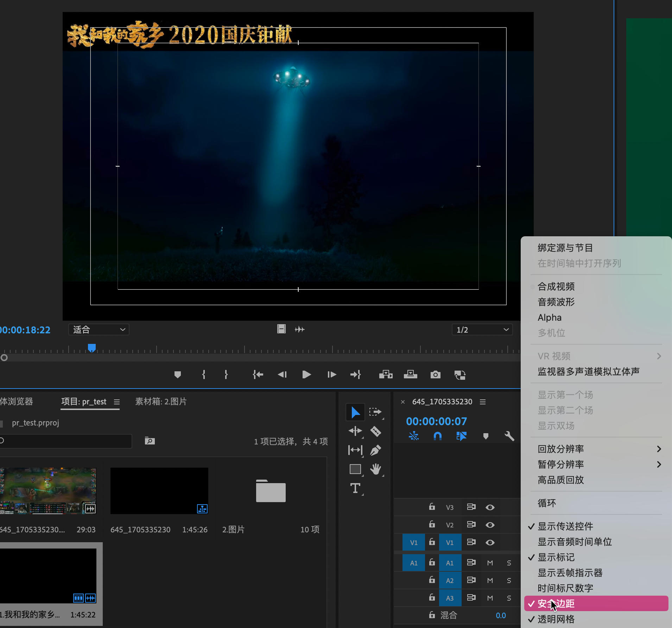Viewport: 672px width, 628px height.
Task: Select the Pen tool
Action: 375,450
